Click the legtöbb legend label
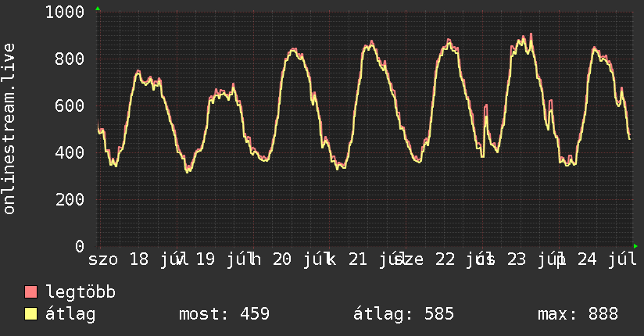Viewport: 644px width, 336px height. click(x=80, y=291)
